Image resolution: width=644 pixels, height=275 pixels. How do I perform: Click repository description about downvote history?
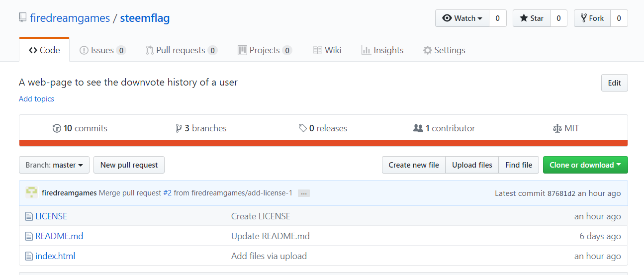[128, 82]
